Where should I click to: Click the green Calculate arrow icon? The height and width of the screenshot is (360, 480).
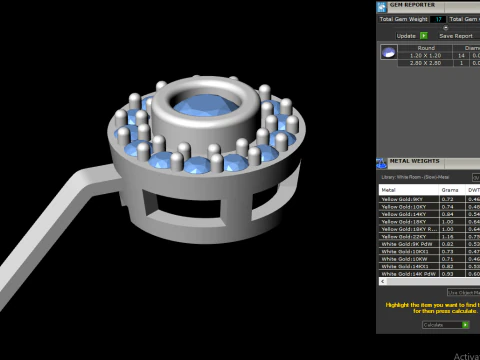[x=465, y=325]
